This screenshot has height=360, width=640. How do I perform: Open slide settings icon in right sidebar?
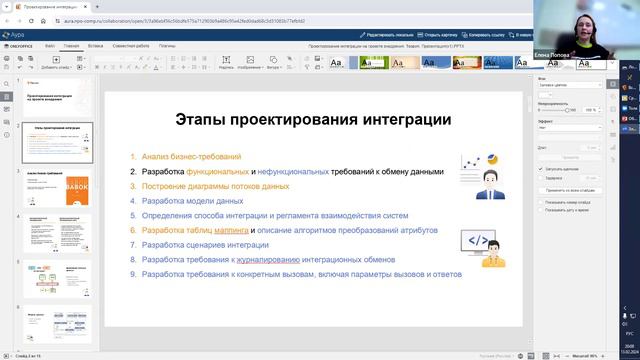tap(613, 84)
